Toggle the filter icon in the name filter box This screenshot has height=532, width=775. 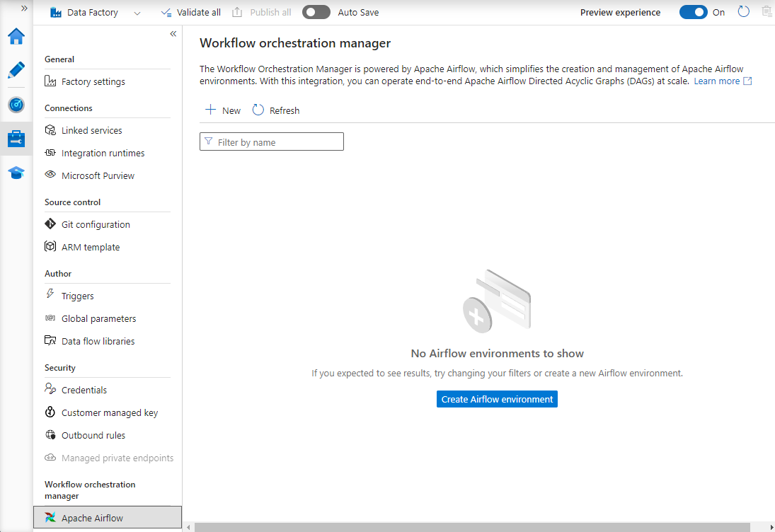(x=209, y=141)
